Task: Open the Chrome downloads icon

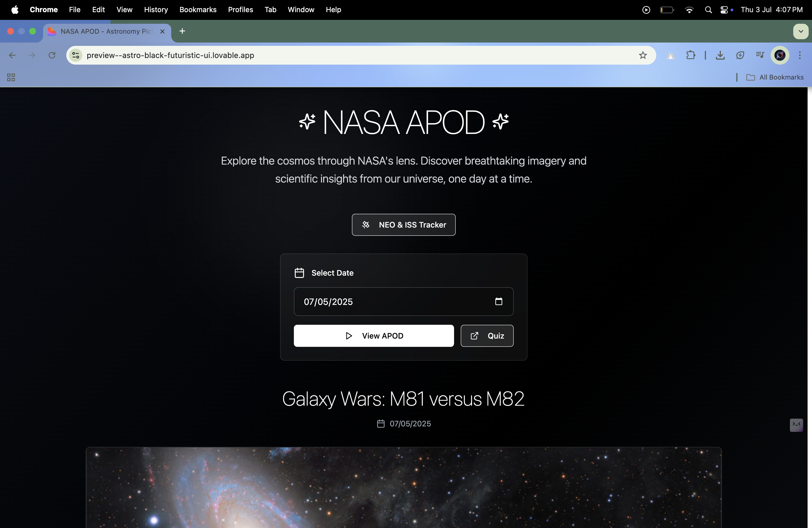Action: coord(720,55)
